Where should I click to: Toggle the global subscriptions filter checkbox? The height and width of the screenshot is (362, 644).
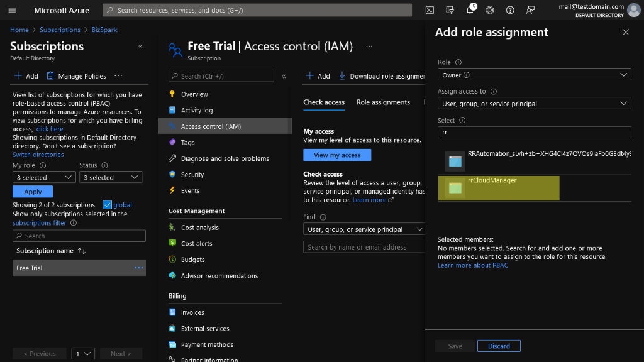click(x=107, y=204)
